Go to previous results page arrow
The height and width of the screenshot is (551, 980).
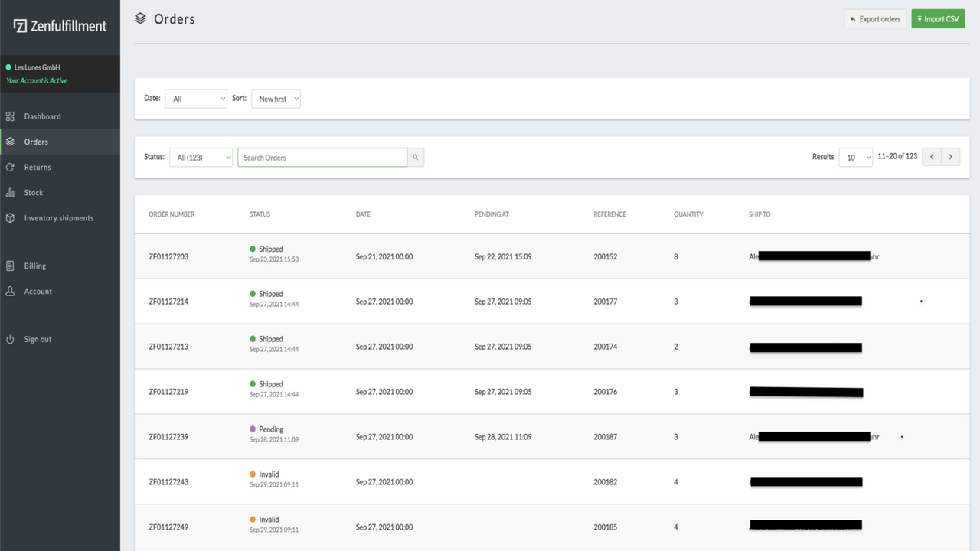point(932,157)
